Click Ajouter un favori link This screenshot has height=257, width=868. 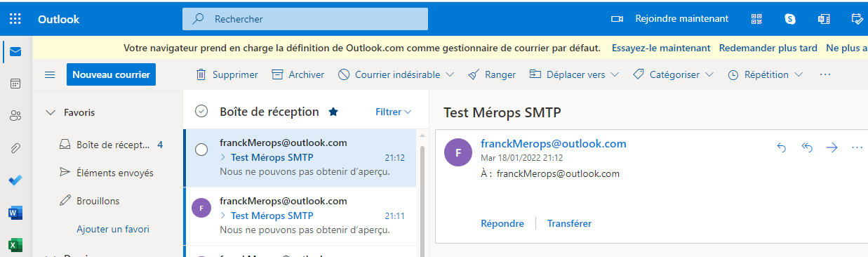click(113, 229)
